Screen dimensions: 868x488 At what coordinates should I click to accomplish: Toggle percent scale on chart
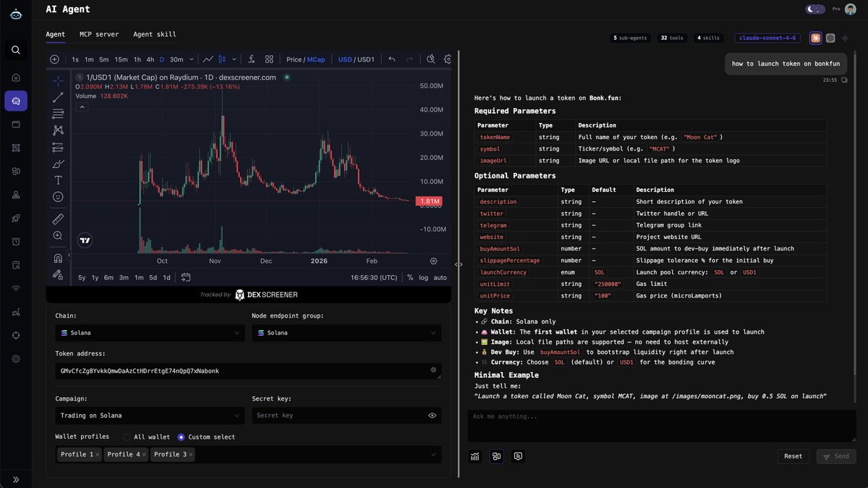410,277
